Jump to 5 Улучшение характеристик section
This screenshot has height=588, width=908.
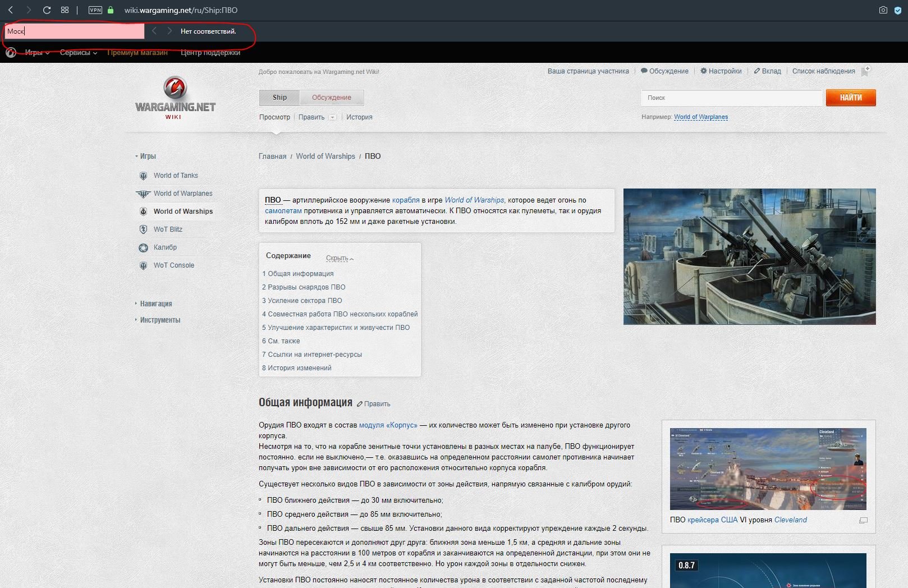(336, 328)
